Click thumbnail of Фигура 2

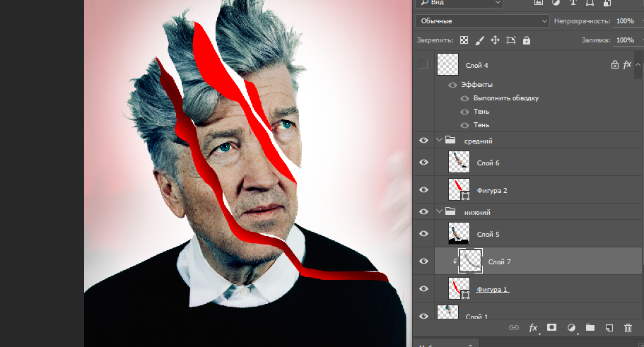(459, 189)
